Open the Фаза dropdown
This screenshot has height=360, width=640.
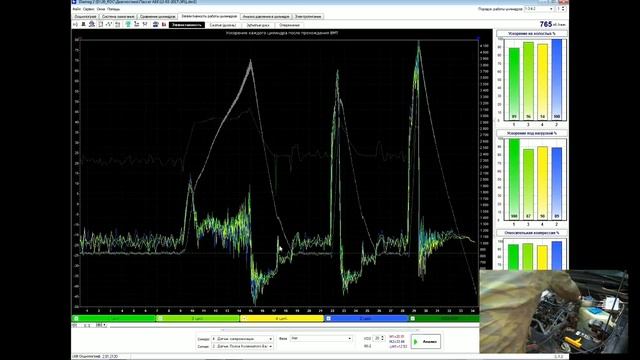coord(321,338)
